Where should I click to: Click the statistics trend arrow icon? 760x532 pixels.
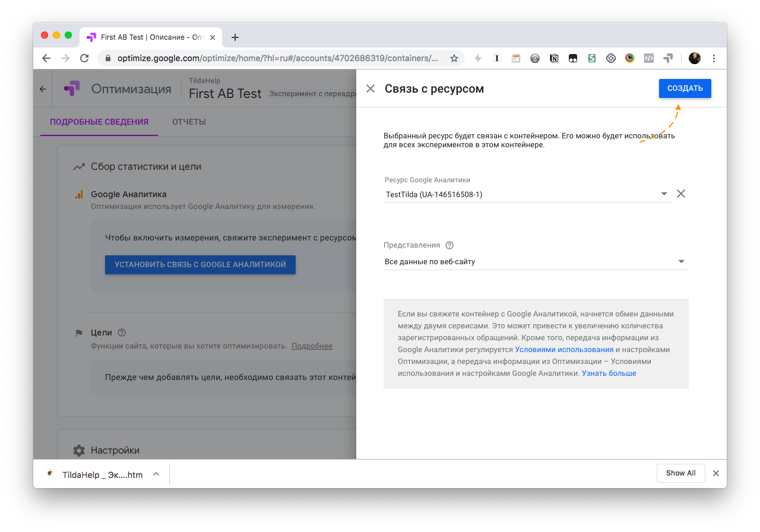click(79, 167)
